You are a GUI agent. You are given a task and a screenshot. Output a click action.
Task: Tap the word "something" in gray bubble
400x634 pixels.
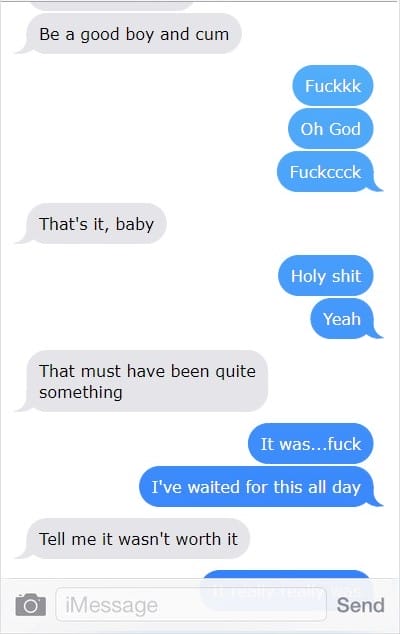click(81, 393)
